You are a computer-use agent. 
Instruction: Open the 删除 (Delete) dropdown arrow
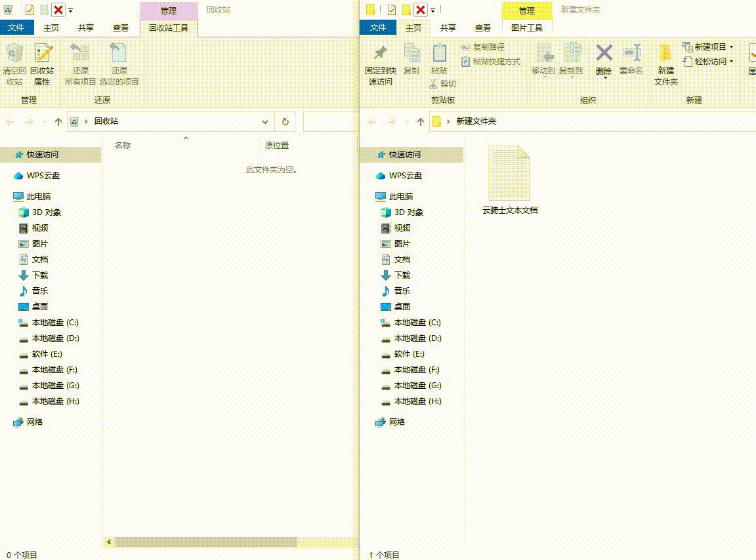pos(604,79)
